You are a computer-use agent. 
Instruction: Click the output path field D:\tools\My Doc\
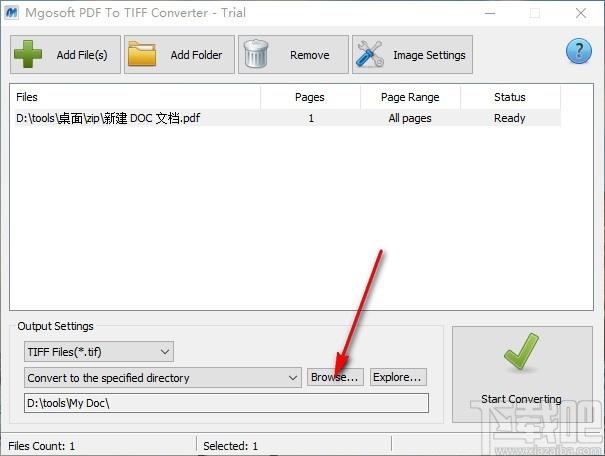(226, 403)
